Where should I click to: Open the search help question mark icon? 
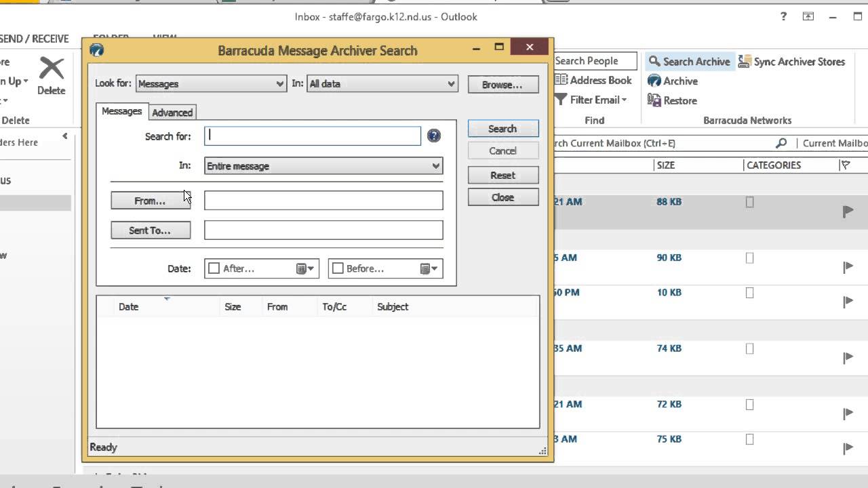tap(434, 136)
